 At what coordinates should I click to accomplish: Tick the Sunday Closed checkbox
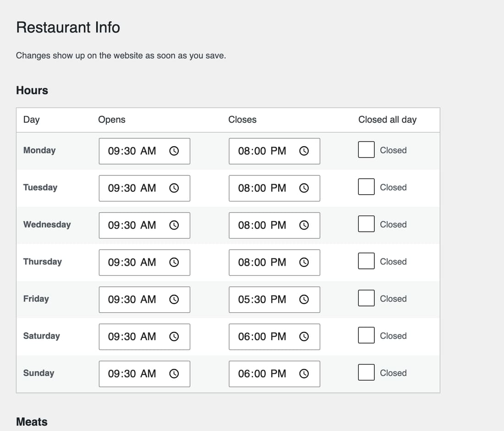(366, 372)
